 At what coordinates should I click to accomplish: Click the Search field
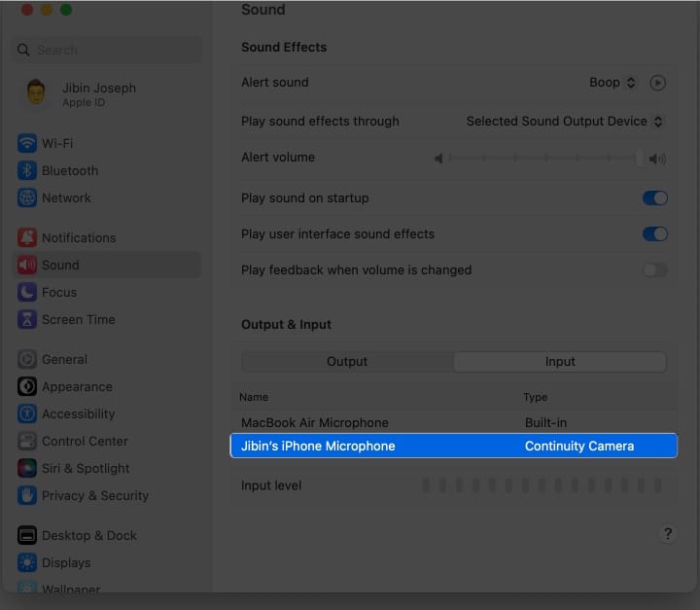(x=107, y=50)
